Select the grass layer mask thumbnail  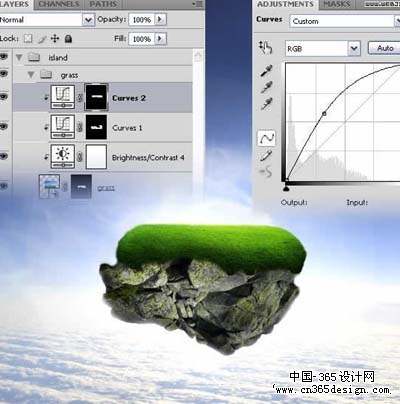(x=81, y=187)
